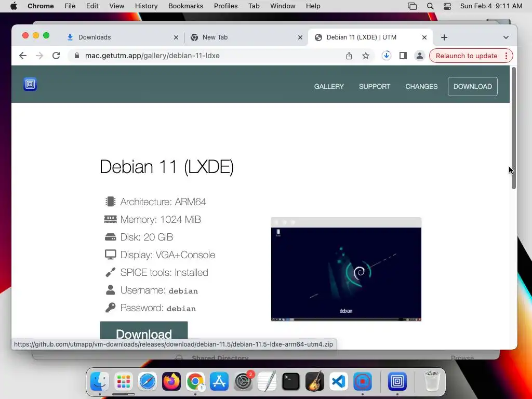Screen dimensions: 532x399
Task: Close the Downloads tab
Action: tap(176, 37)
